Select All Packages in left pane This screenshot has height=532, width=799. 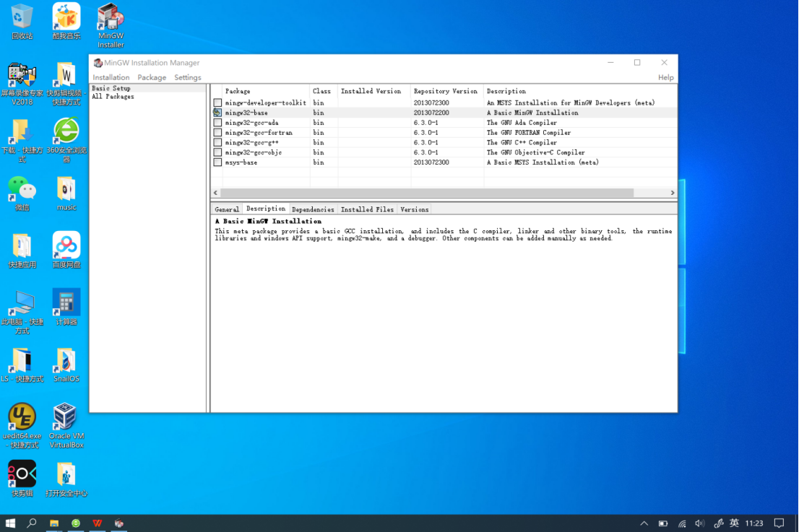coord(113,96)
